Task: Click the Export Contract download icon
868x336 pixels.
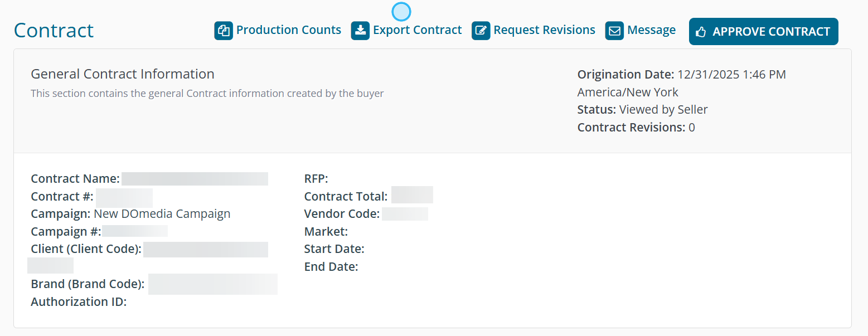Action: point(360,31)
